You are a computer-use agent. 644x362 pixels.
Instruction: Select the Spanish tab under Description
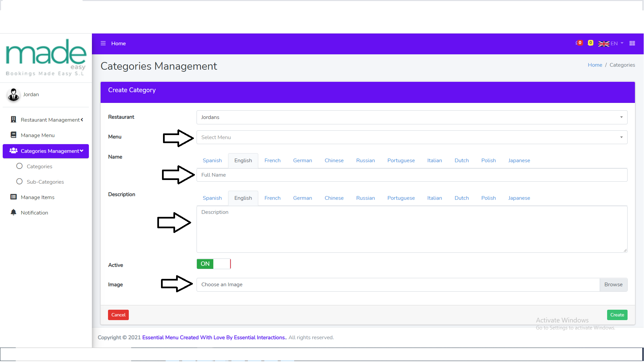coord(212,198)
